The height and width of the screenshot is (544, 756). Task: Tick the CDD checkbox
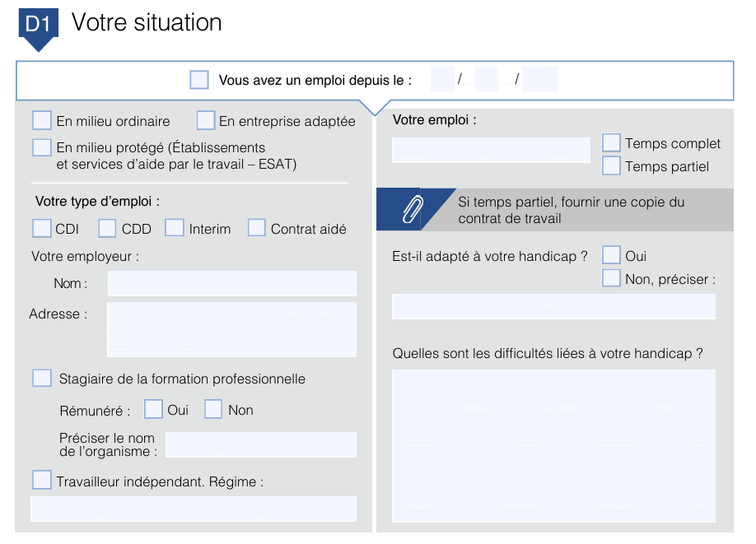[x=107, y=228]
